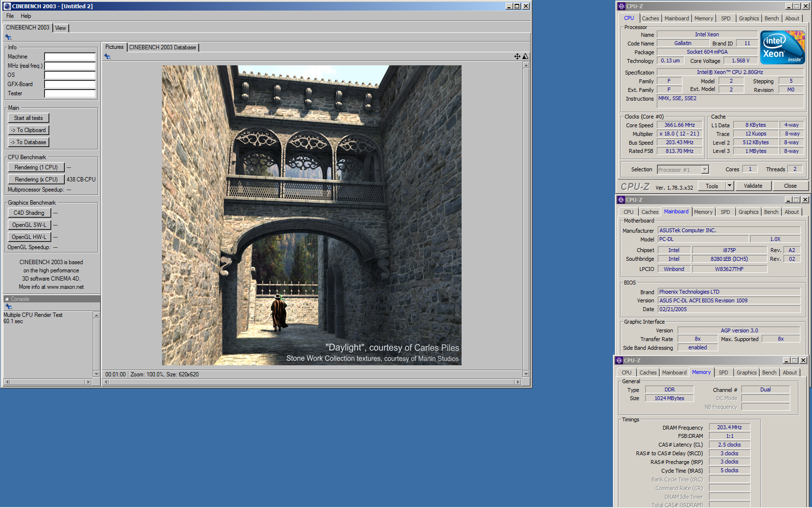The height and width of the screenshot is (508, 812).
Task: Click the Memory size value 1024 MBytes
Action: click(x=669, y=398)
